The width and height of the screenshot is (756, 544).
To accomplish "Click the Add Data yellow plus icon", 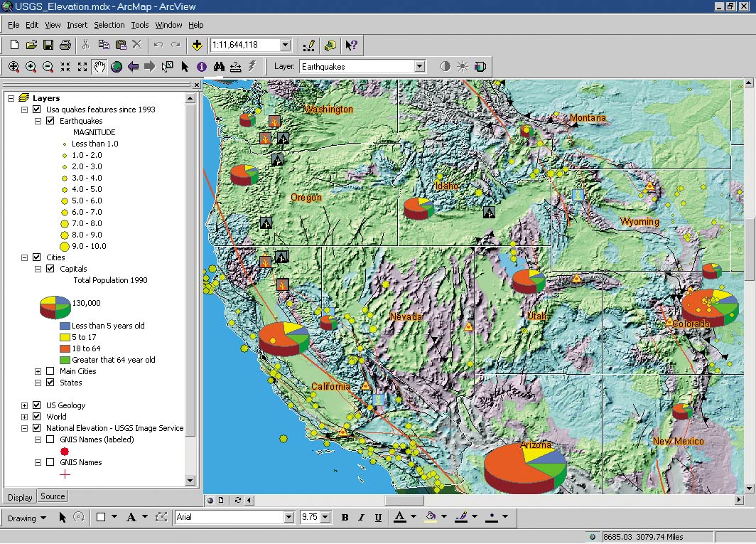I will point(198,45).
